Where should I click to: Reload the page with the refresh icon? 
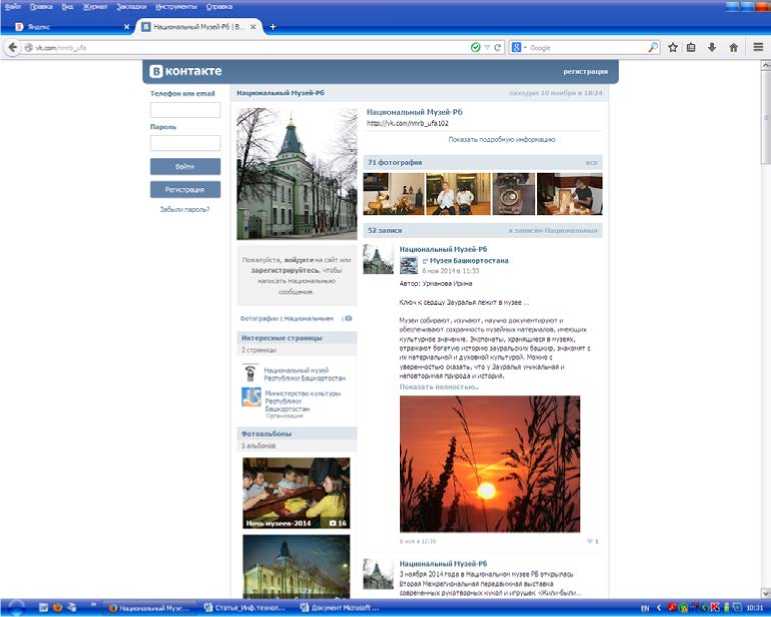click(x=498, y=47)
